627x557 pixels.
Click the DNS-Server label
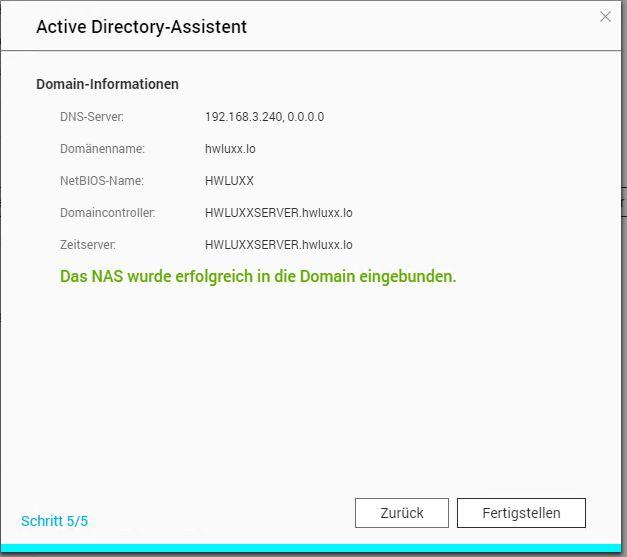click(x=92, y=117)
